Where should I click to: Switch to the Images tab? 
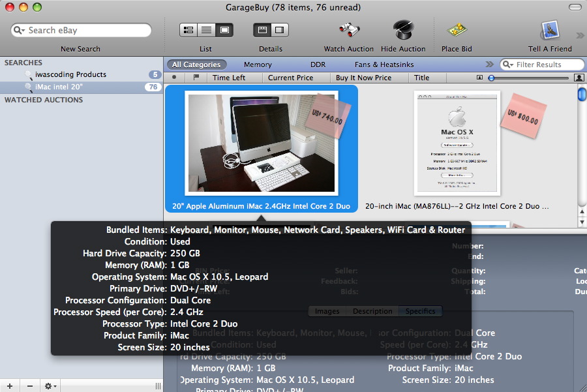pyautogui.click(x=327, y=311)
